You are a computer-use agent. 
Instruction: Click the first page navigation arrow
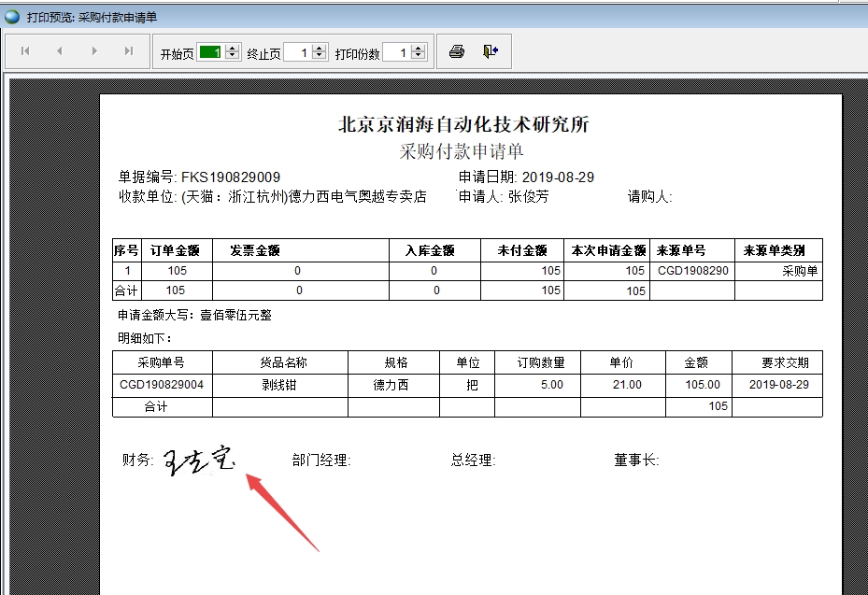coord(25,51)
